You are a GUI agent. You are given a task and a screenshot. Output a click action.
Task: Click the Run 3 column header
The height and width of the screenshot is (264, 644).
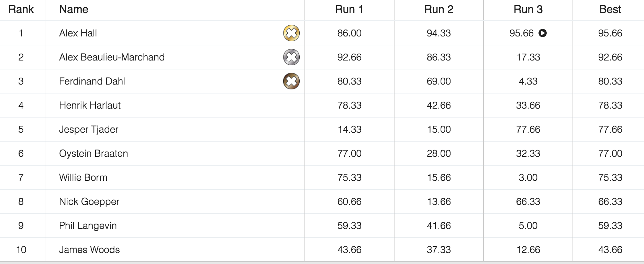coord(528,10)
